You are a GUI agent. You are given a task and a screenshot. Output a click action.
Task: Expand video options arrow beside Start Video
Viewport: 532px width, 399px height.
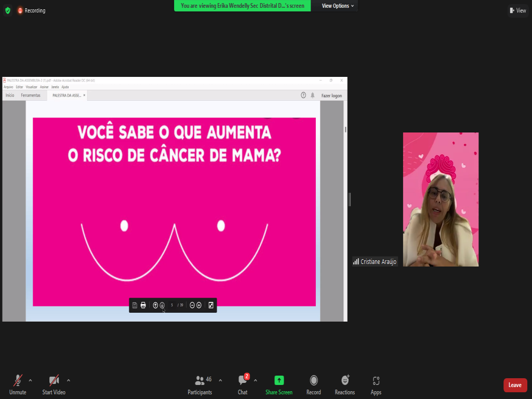(69, 380)
